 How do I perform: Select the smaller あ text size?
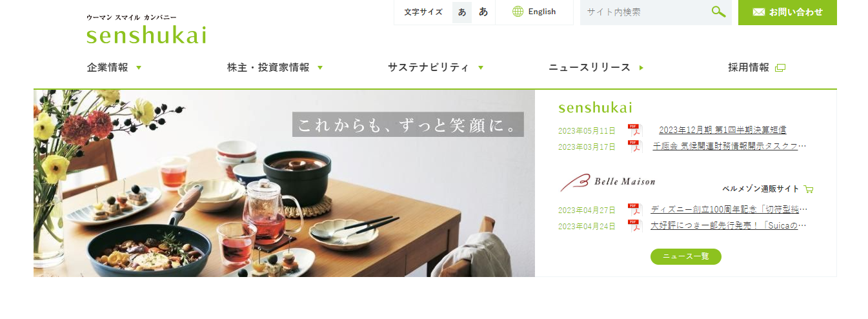pyautogui.click(x=462, y=12)
